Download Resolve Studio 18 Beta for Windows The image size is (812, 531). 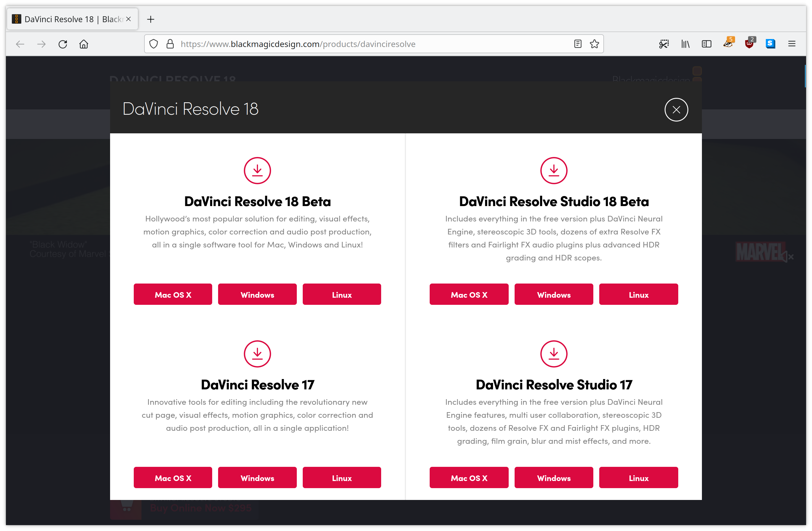[x=554, y=294]
